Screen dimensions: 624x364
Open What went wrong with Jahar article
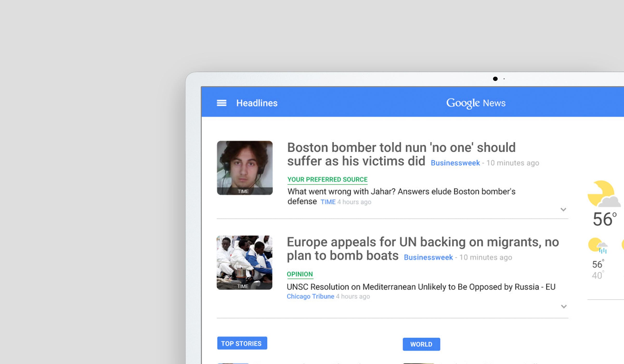pos(401,196)
